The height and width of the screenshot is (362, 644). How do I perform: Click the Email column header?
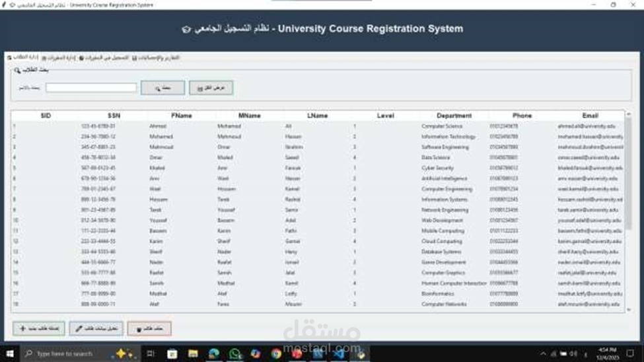tap(590, 116)
